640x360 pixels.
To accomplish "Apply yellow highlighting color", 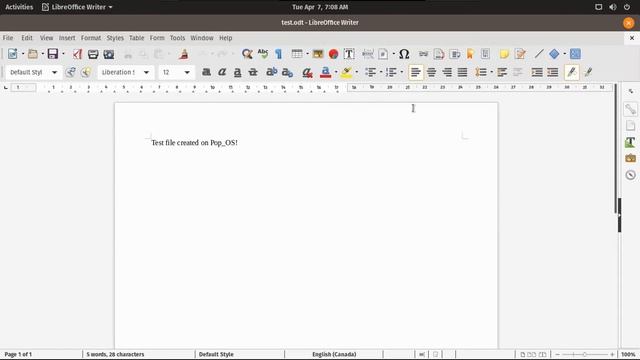I will pos(346,72).
